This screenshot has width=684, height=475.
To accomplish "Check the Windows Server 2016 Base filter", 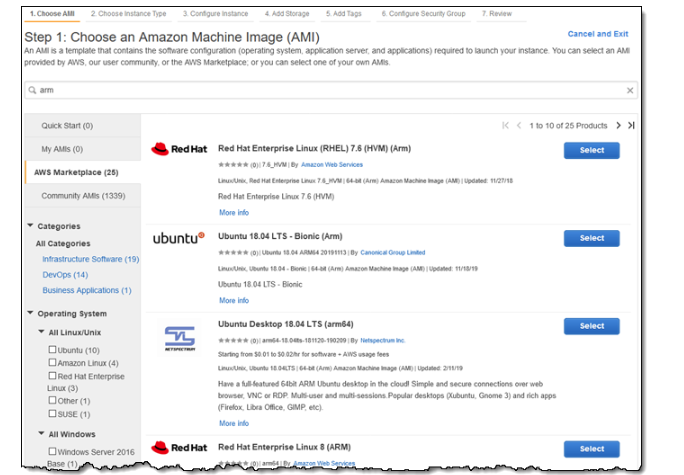I will 52,451.
